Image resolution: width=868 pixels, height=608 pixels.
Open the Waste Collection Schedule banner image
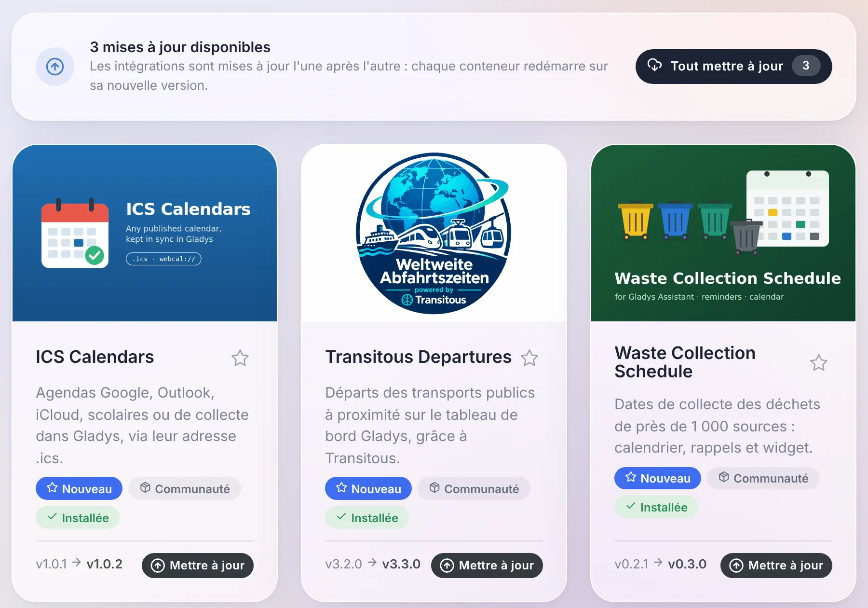pyautogui.click(x=723, y=233)
